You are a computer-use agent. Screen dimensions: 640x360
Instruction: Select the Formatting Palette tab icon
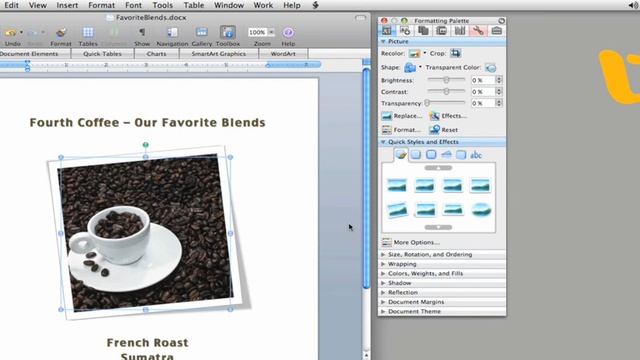click(x=387, y=31)
